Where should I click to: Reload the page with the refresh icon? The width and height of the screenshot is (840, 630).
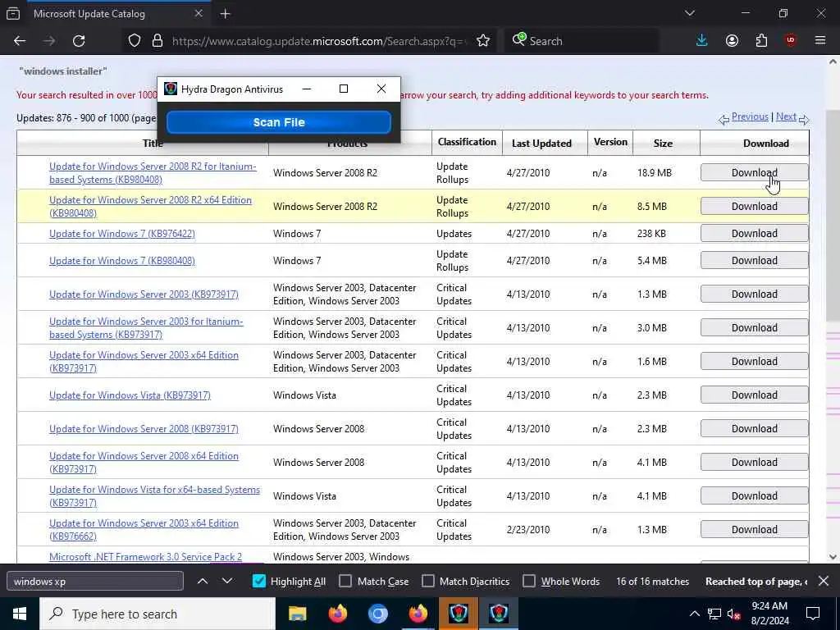click(x=79, y=41)
